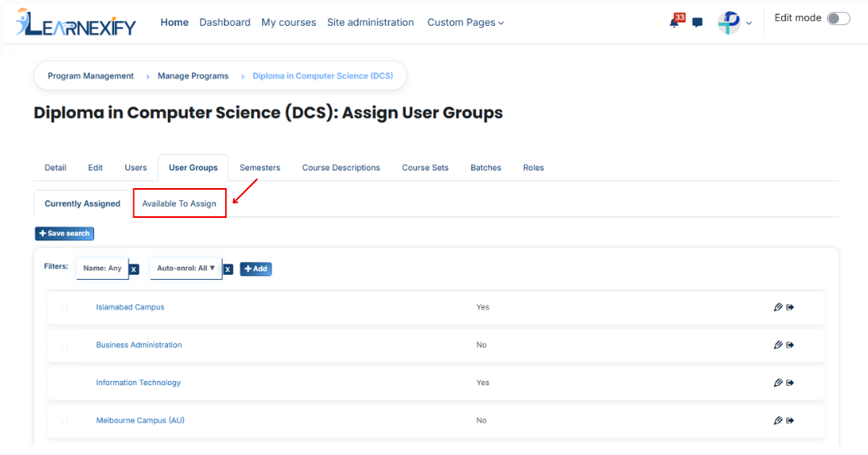The height and width of the screenshot is (455, 868).
Task: Switch to the Batches tab
Action: [485, 168]
